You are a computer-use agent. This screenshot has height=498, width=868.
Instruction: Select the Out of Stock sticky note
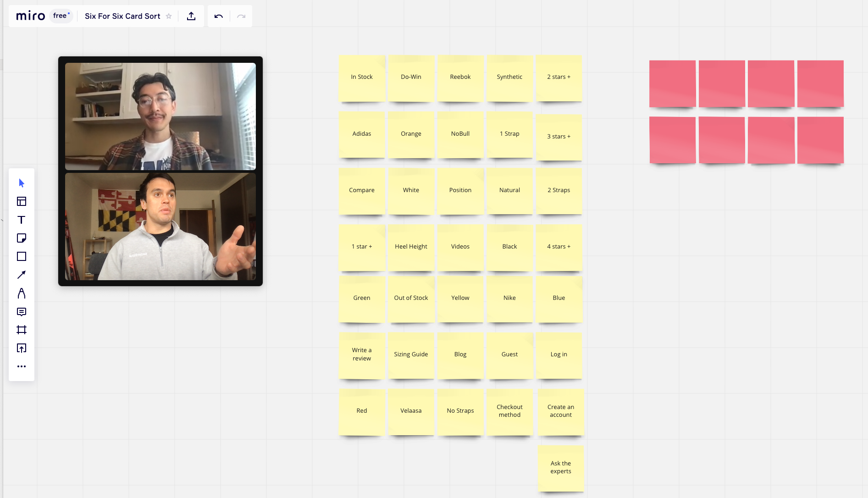click(411, 299)
